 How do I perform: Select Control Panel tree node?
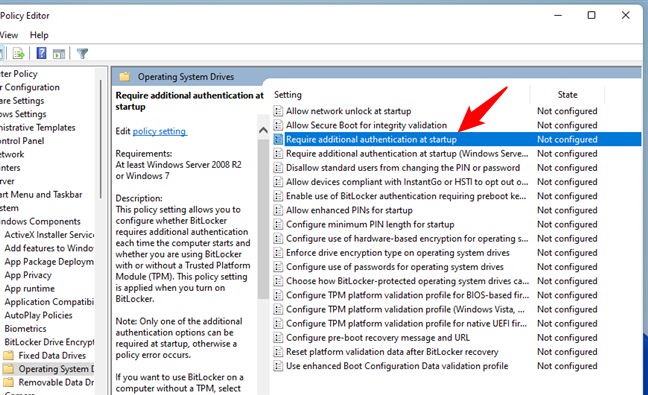click(22, 141)
